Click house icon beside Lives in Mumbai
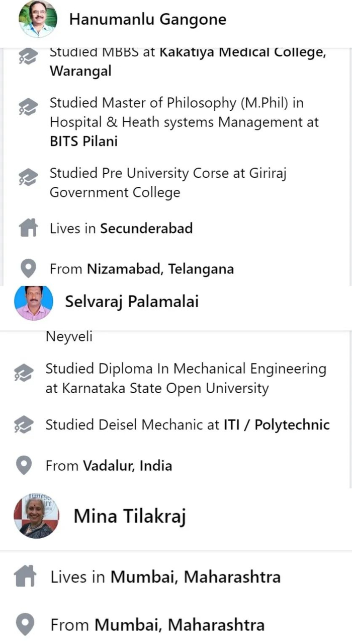 26,577
